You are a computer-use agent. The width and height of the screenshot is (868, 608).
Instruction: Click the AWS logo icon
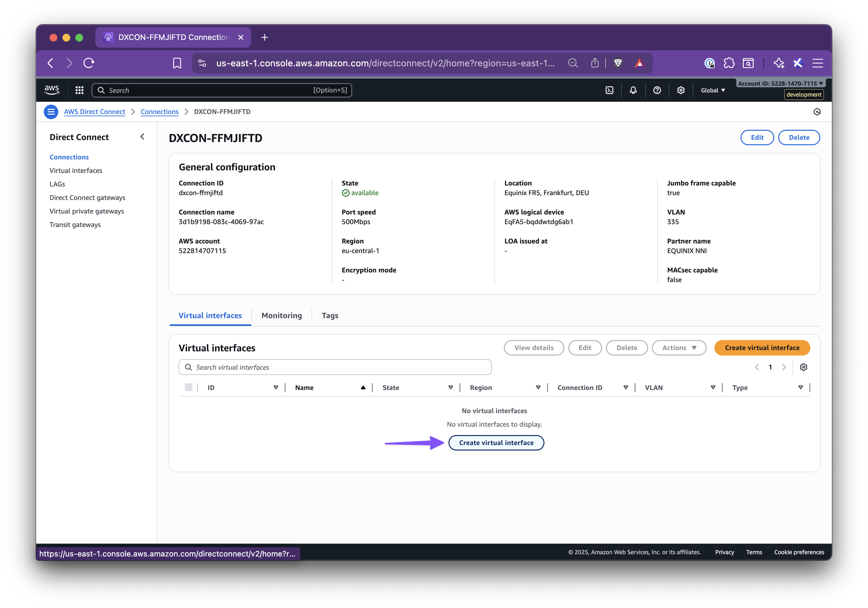[x=52, y=90]
